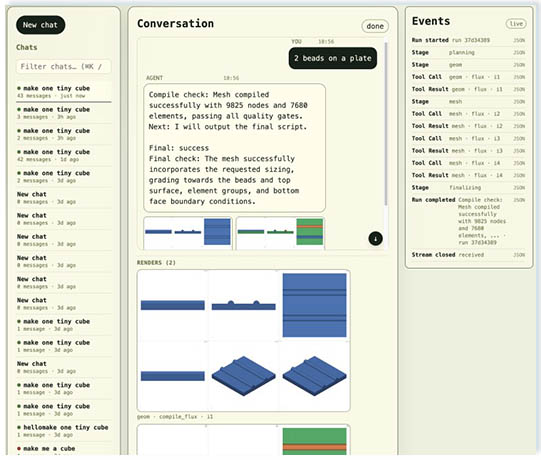Open 'make one tiny cube' chat, 3 messages 3h ago

point(64,113)
